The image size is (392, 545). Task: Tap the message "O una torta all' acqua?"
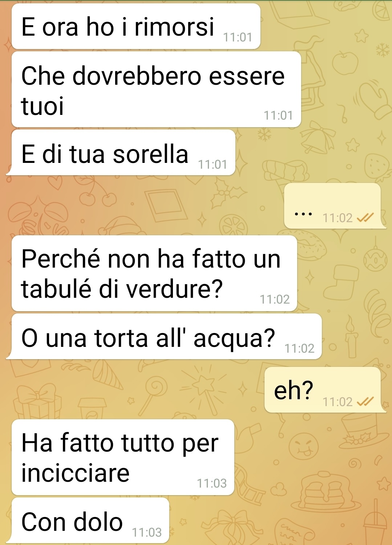(x=164, y=336)
